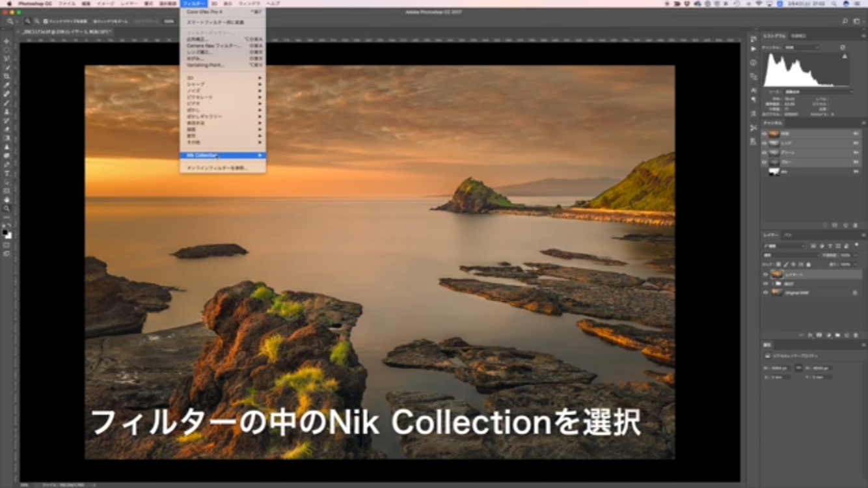Select the Eraser tool
868x488 pixels.
7,129
